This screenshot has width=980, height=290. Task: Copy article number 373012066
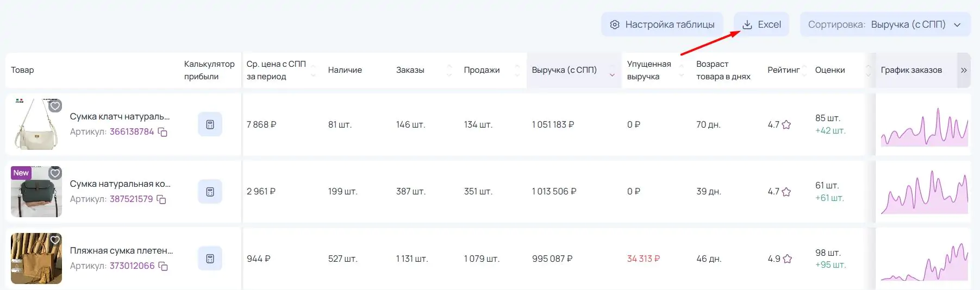[163, 266]
